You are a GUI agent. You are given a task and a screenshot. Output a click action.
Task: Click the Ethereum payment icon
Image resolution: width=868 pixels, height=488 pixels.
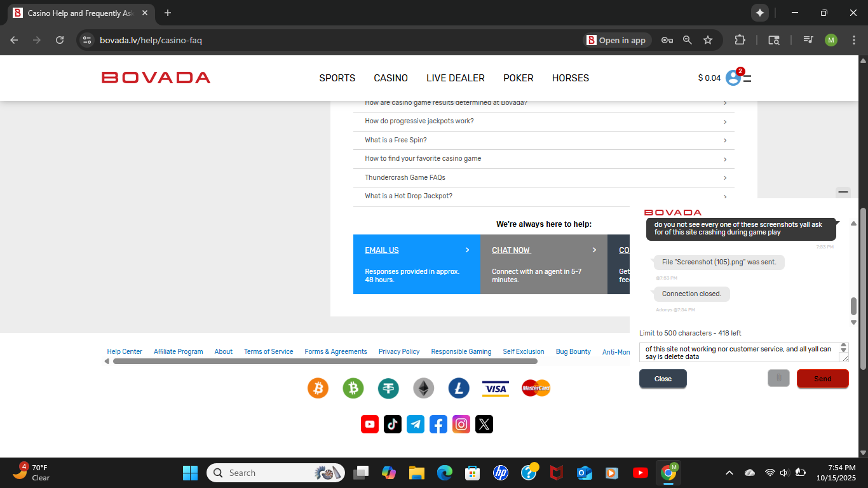click(423, 388)
